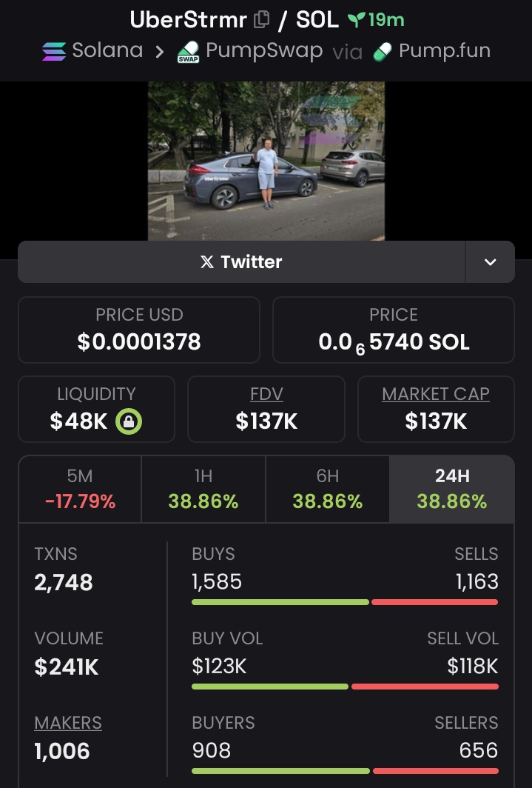Copy the UberStrmr token address icon
Image resolution: width=532 pixels, height=788 pixels.
(261, 19)
